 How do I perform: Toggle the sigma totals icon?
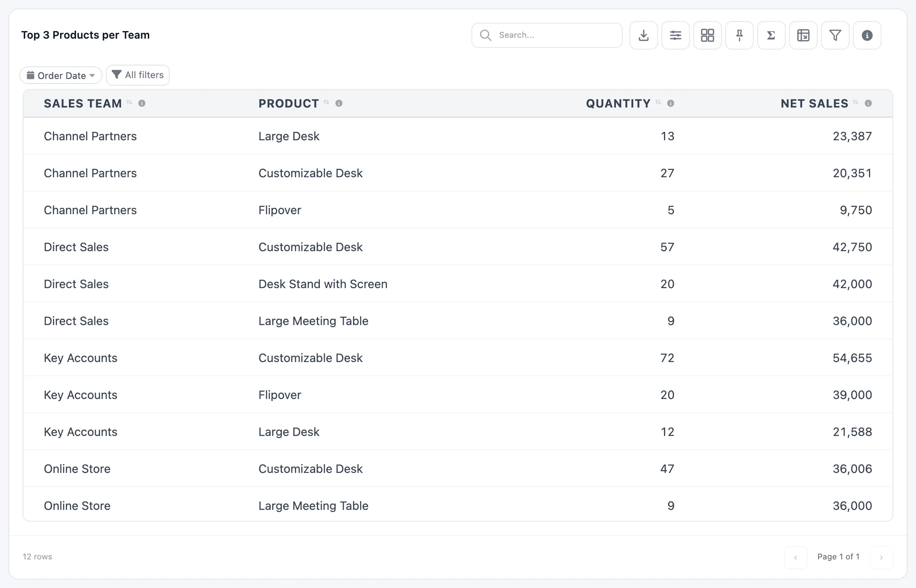[x=771, y=35]
